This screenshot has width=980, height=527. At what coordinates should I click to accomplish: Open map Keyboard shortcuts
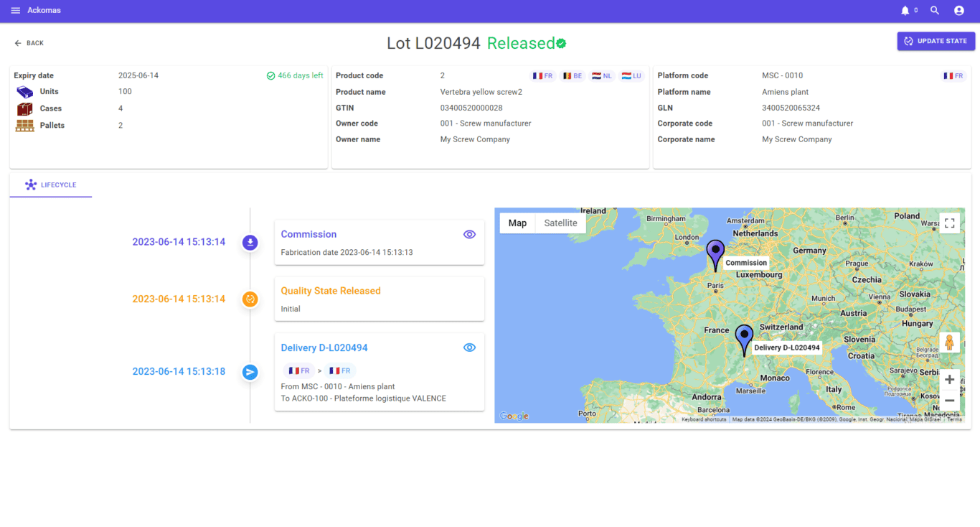pos(704,419)
